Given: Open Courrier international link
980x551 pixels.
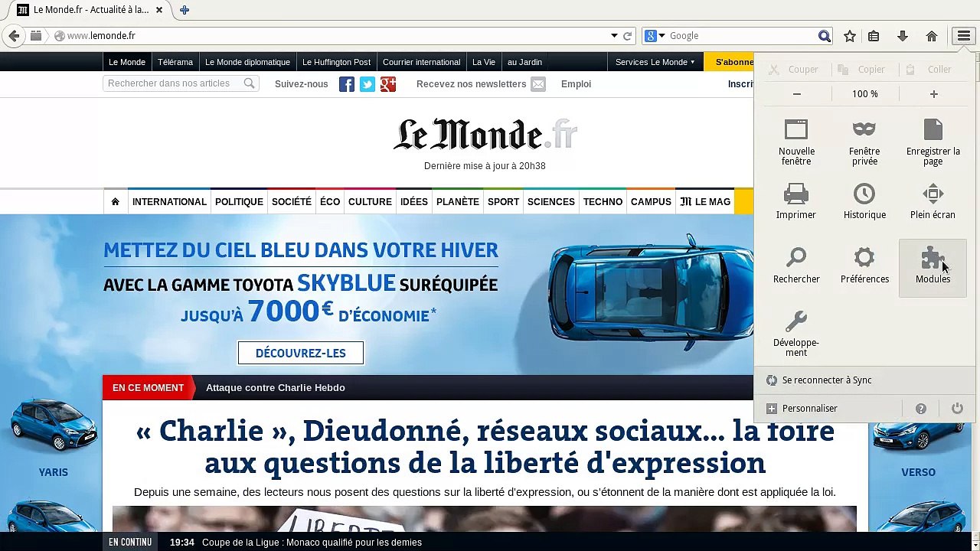Looking at the screenshot, I should pos(421,62).
